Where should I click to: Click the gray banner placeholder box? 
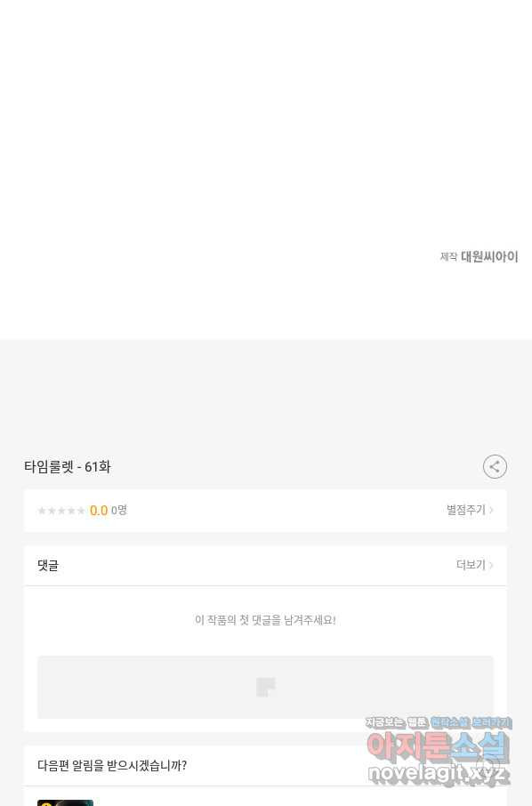pos(265,688)
